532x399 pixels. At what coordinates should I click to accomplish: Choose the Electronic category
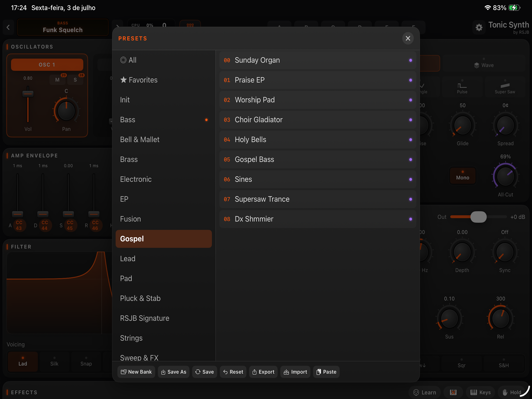(164, 179)
